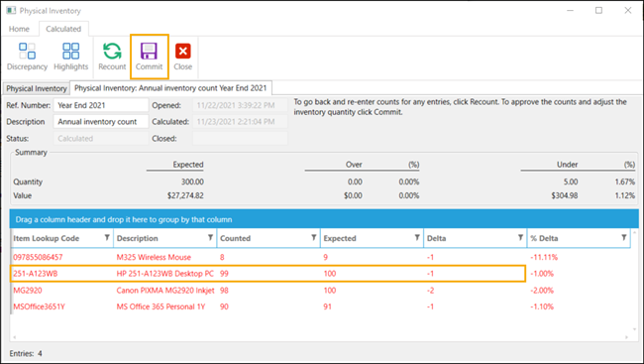Toggle the Highlights option

click(70, 57)
